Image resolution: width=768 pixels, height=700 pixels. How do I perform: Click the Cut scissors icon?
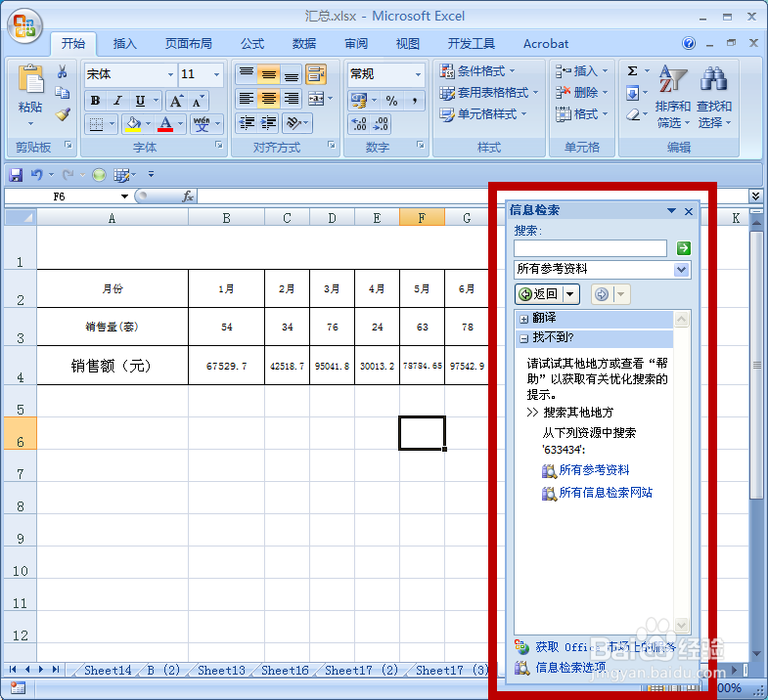(x=63, y=72)
